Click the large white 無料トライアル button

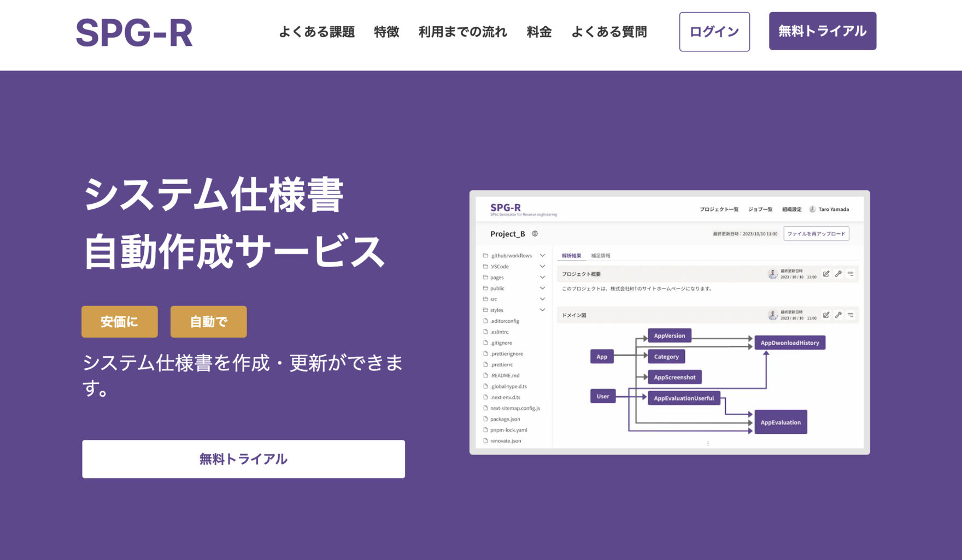[x=243, y=459]
